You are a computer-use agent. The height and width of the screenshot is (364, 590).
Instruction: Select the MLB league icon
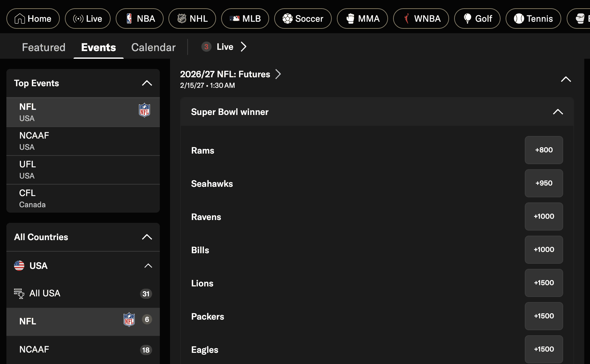point(235,19)
